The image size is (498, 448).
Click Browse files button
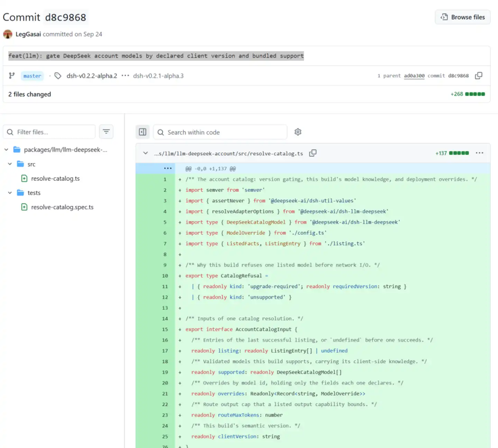(462, 17)
